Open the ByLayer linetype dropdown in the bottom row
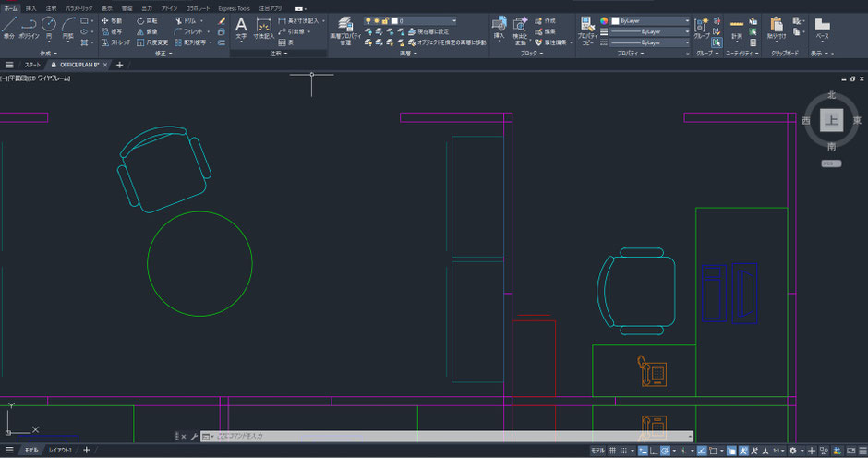The width and height of the screenshot is (868, 458). (x=651, y=42)
